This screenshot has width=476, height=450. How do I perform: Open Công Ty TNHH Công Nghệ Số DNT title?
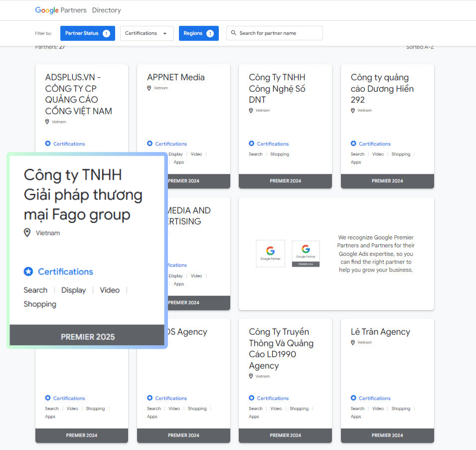pyautogui.click(x=277, y=88)
